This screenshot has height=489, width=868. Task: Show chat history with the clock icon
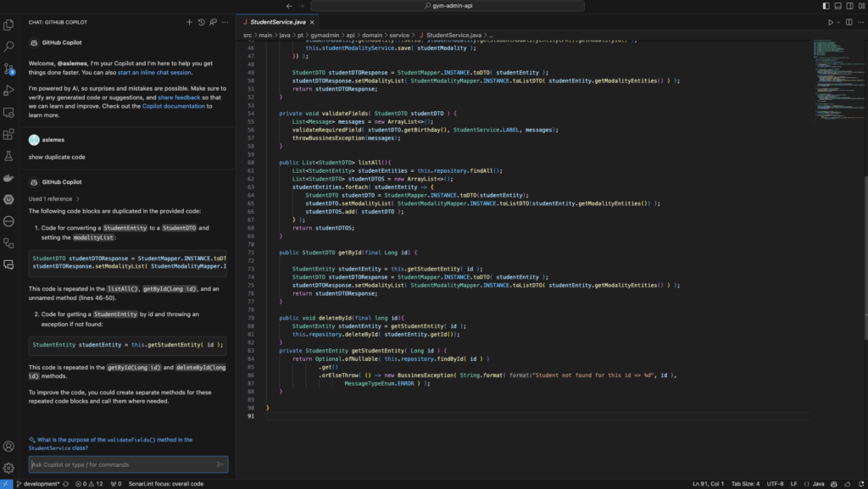[x=202, y=22]
